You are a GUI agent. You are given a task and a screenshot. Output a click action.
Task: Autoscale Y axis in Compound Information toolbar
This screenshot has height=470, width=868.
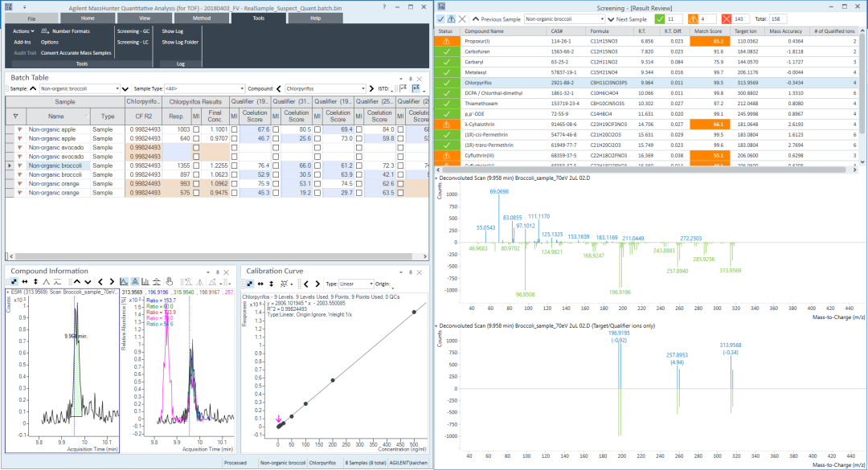35,282
